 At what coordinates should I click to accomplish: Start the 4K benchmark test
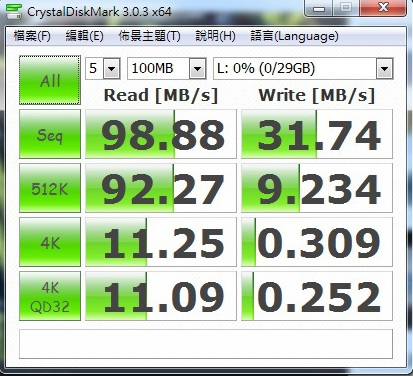tap(50, 242)
